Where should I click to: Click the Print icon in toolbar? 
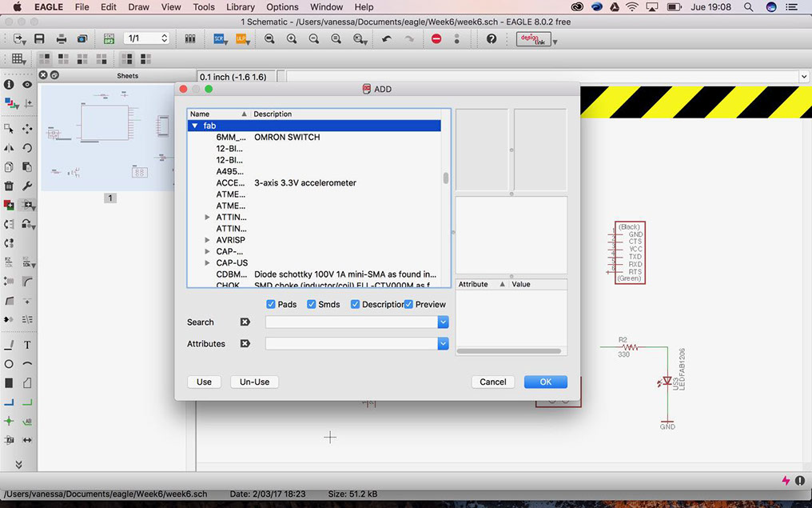pos(61,39)
